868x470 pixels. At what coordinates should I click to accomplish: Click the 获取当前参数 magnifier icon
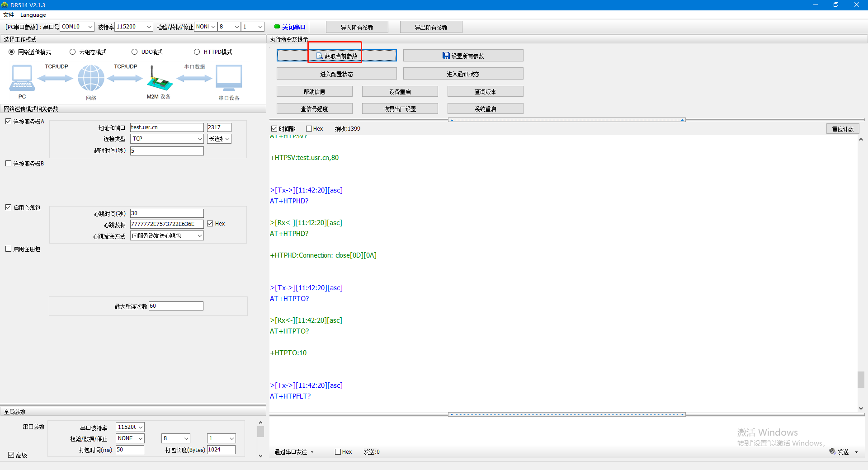pos(320,56)
